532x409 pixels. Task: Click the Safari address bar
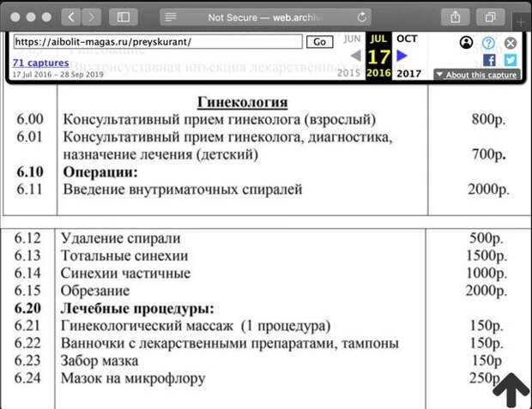click(265, 17)
